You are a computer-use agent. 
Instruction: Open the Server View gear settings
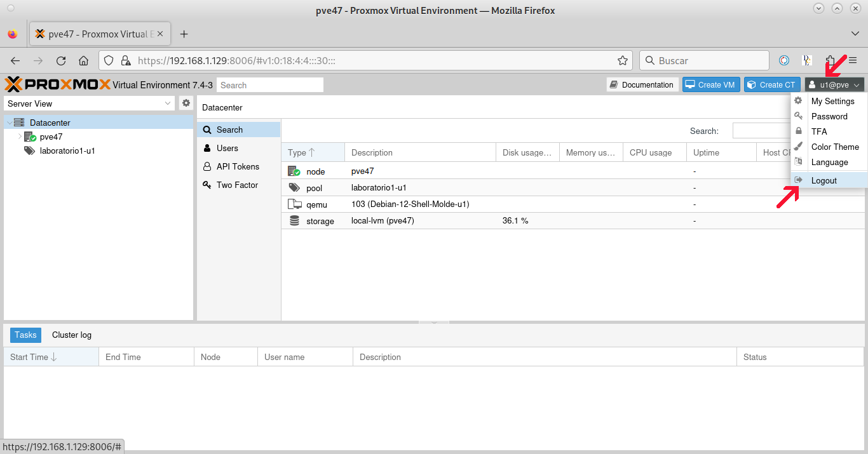(x=186, y=103)
